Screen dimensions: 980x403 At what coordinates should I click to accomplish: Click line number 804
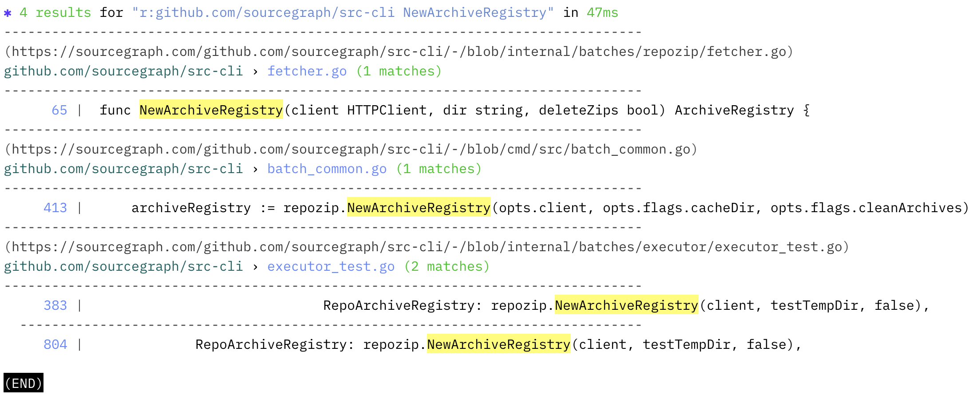click(x=55, y=344)
